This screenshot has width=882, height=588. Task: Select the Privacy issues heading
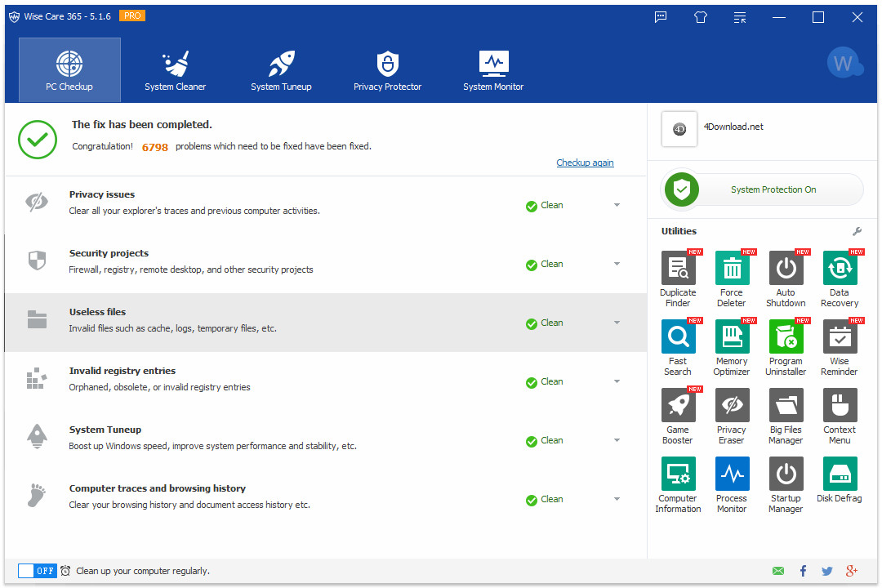102,194
